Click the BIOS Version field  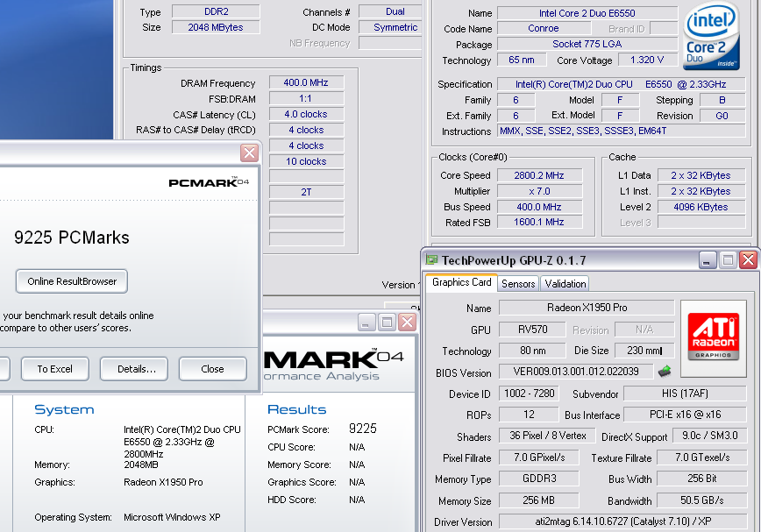(x=576, y=372)
